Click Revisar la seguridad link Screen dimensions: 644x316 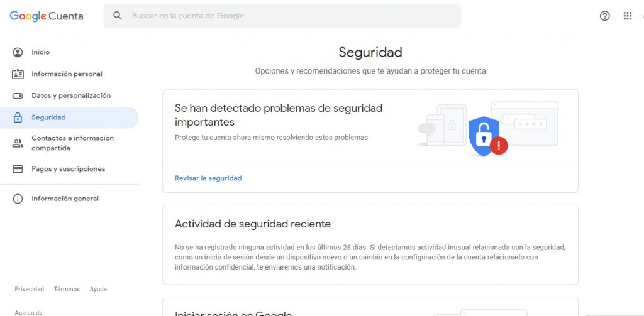pos(208,178)
